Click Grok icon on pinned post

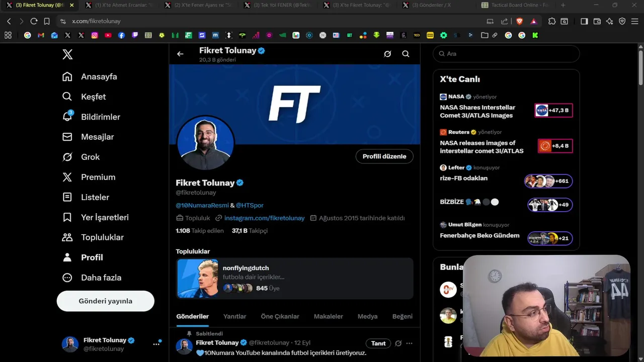tap(398, 343)
